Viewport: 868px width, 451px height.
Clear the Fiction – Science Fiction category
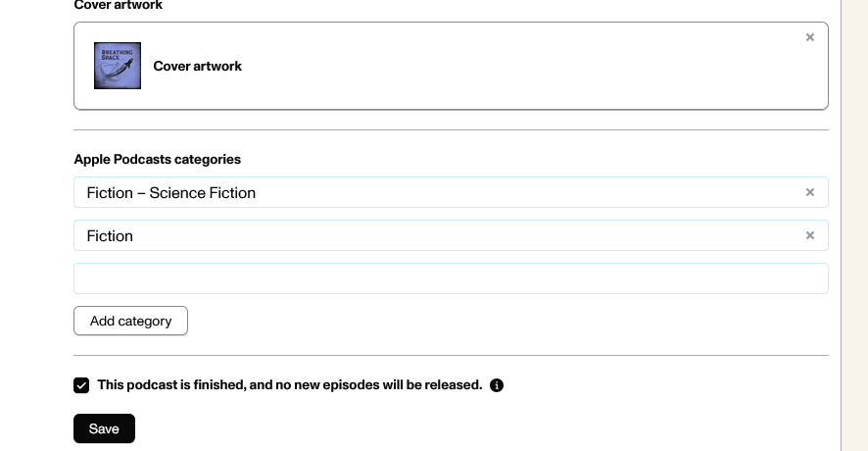coord(810,192)
